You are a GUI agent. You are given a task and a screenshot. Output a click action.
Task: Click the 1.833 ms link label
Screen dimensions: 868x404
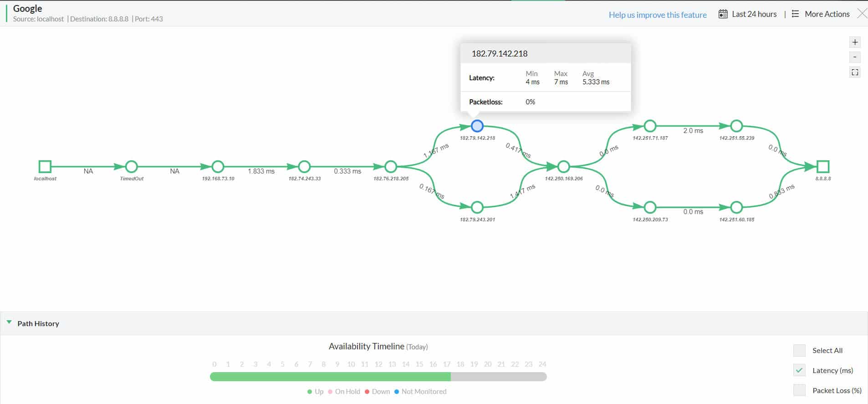coord(261,171)
